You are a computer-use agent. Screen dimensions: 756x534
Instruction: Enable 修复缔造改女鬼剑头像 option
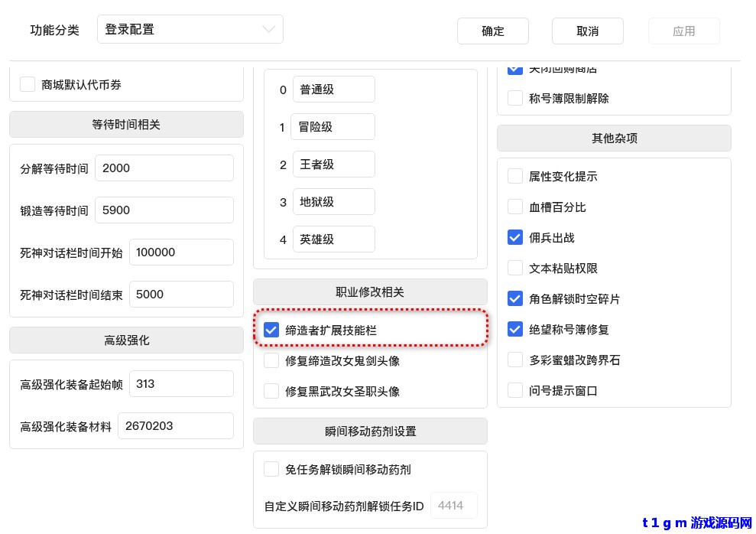pos(271,360)
